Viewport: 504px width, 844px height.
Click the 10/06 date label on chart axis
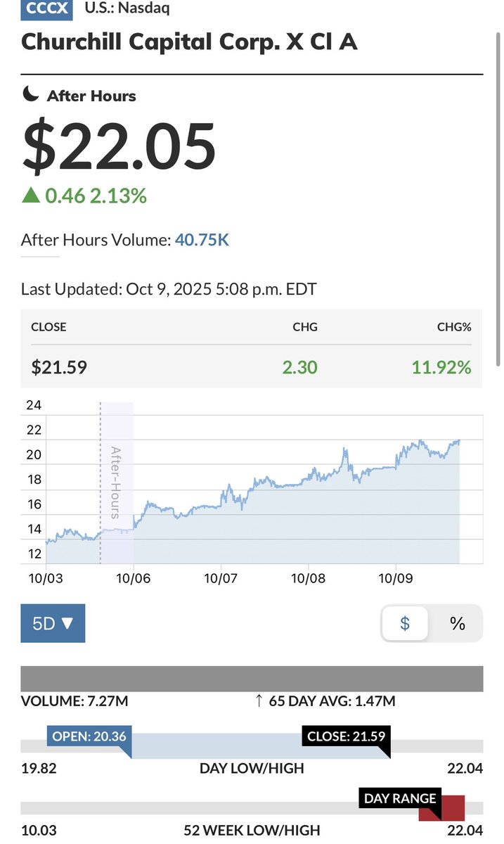pyautogui.click(x=134, y=578)
